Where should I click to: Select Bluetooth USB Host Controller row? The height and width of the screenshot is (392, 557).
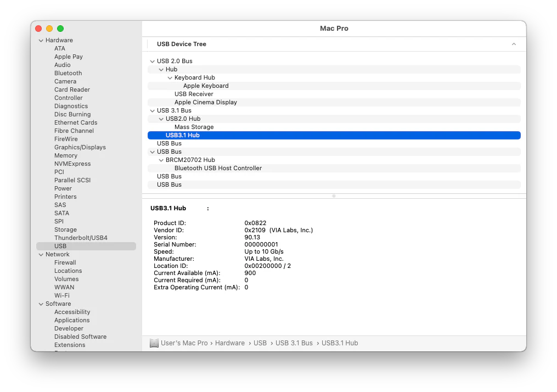point(218,168)
